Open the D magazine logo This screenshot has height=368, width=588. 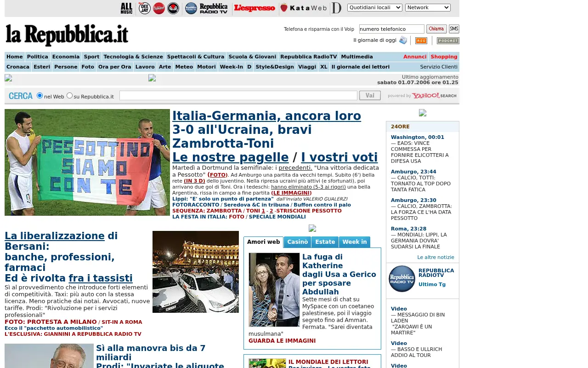point(337,8)
